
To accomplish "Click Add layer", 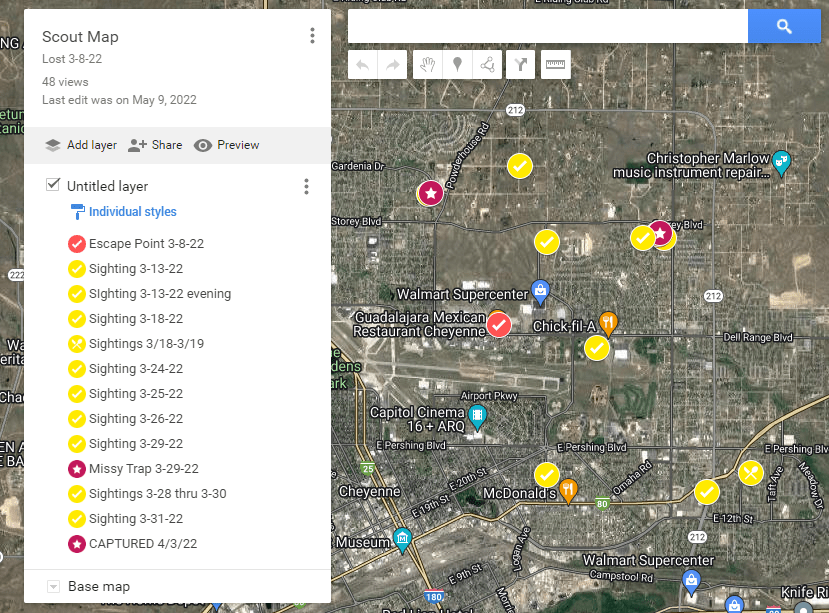I will tap(81, 145).
